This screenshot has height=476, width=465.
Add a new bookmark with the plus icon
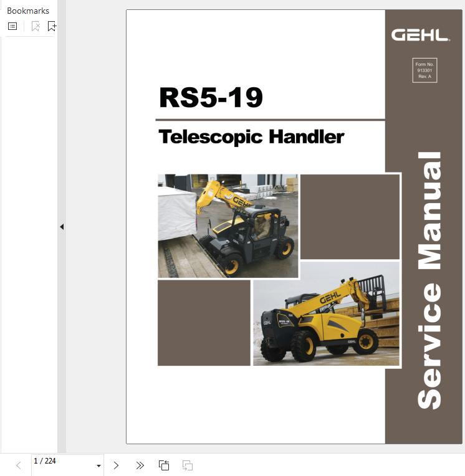click(52, 26)
